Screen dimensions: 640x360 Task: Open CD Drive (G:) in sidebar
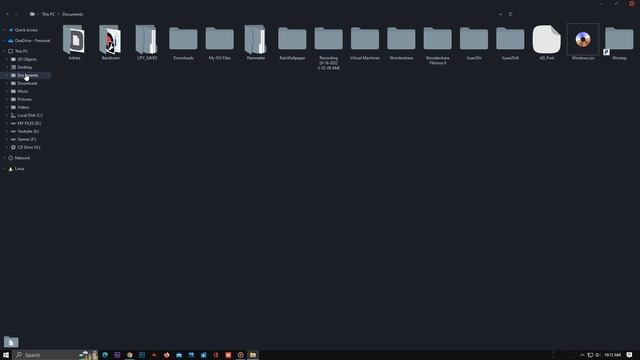coord(29,147)
